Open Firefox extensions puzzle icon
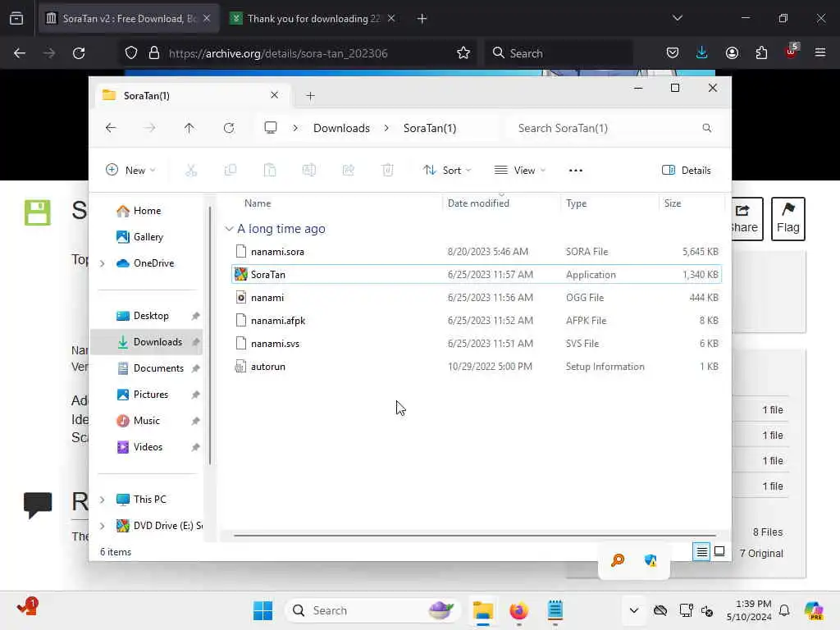This screenshot has width=840, height=630. tap(761, 53)
